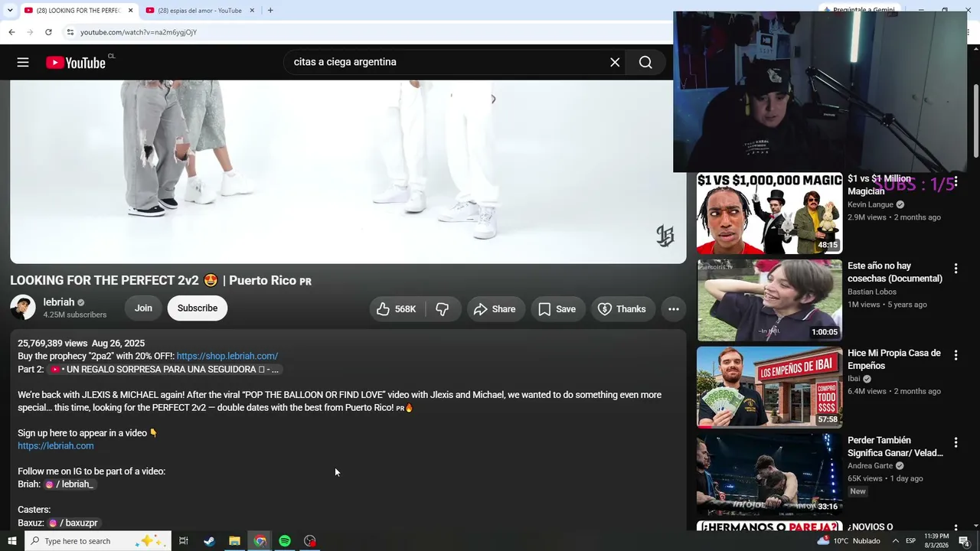Open Part 2 linked video
Viewport: 980px width, 551px height.
pyautogui.click(x=164, y=369)
